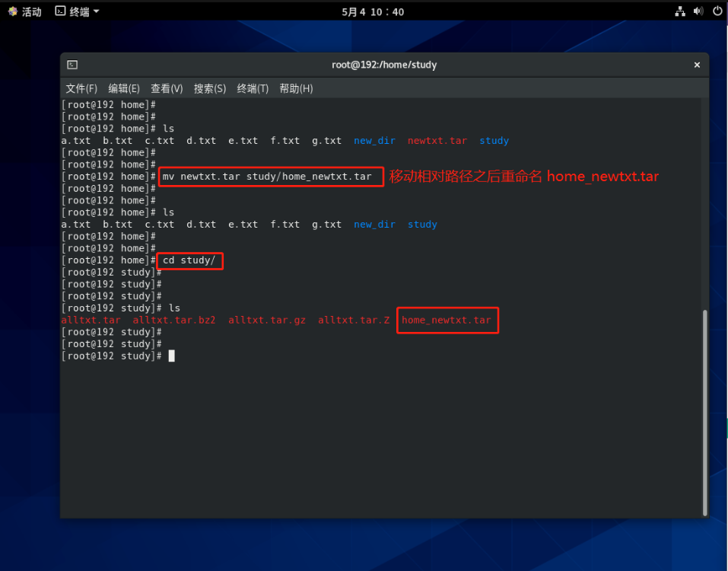Expand the 终端 app menu dropdown
This screenshot has width=728, height=571.
pos(78,11)
